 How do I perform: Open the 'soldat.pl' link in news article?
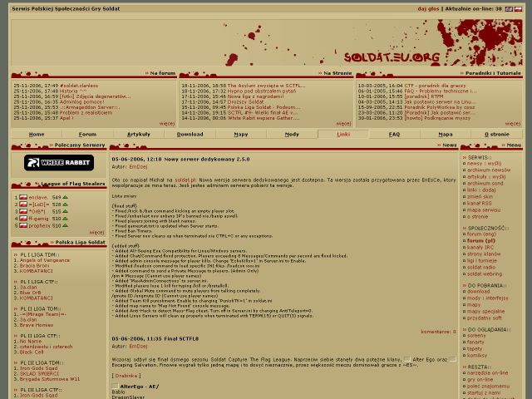coord(185,179)
